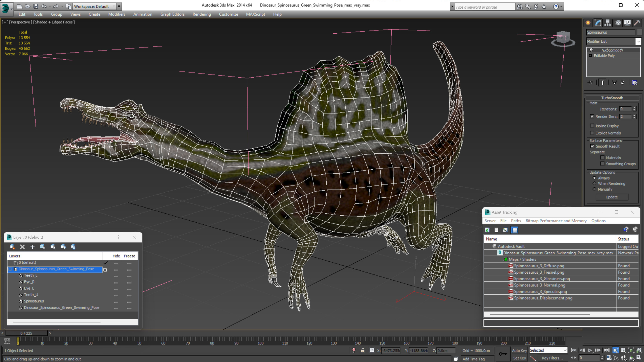
Task: Open the Hierarchy command panel tab
Action: pyautogui.click(x=607, y=23)
